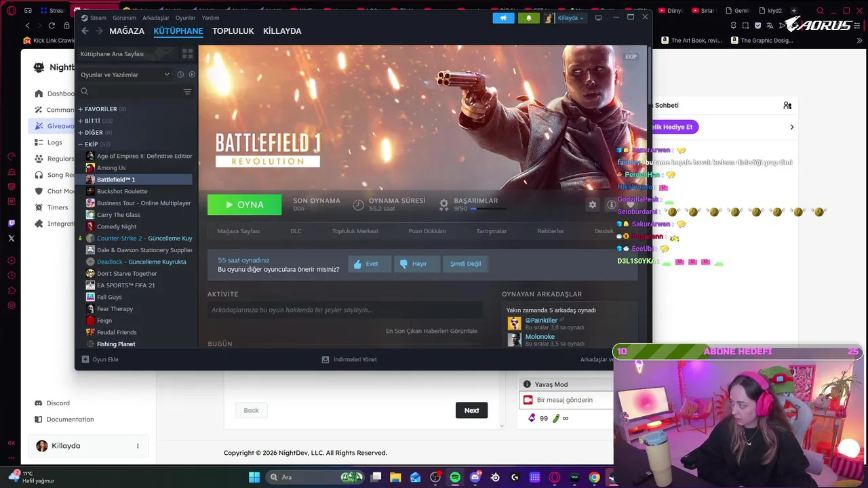Go back using Steam's left arrow
This screenshot has width=868, height=488.
click(x=85, y=31)
